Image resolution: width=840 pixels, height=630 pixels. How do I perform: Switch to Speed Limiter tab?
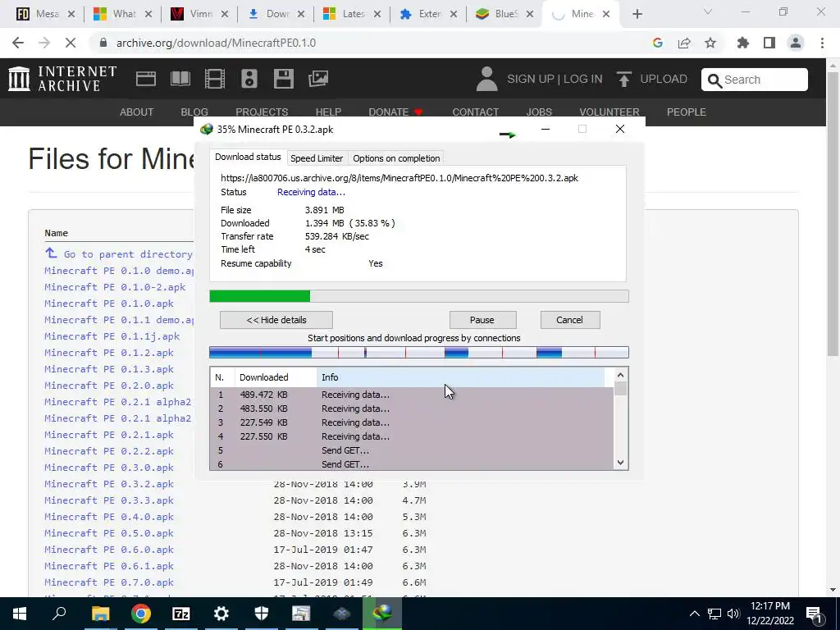click(x=317, y=158)
